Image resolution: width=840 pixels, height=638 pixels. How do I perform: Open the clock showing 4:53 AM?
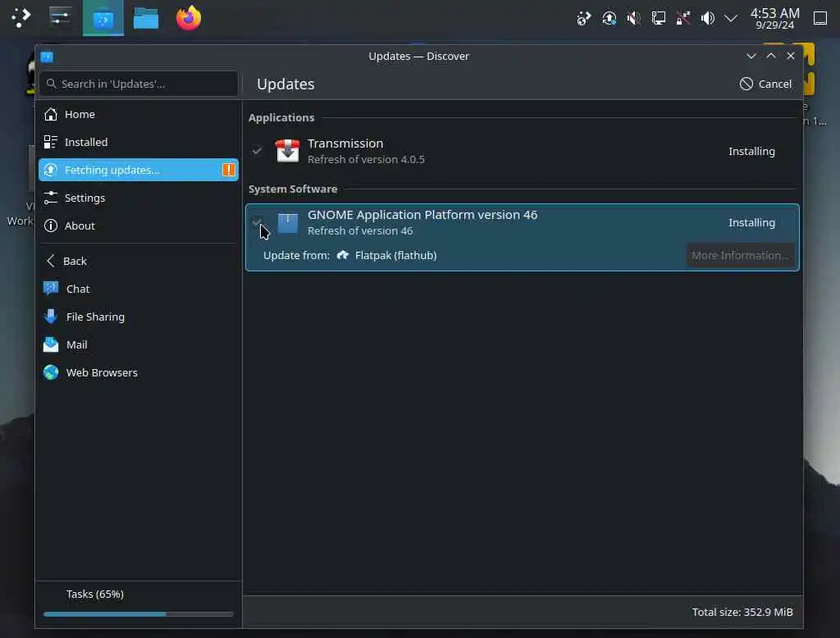point(774,18)
